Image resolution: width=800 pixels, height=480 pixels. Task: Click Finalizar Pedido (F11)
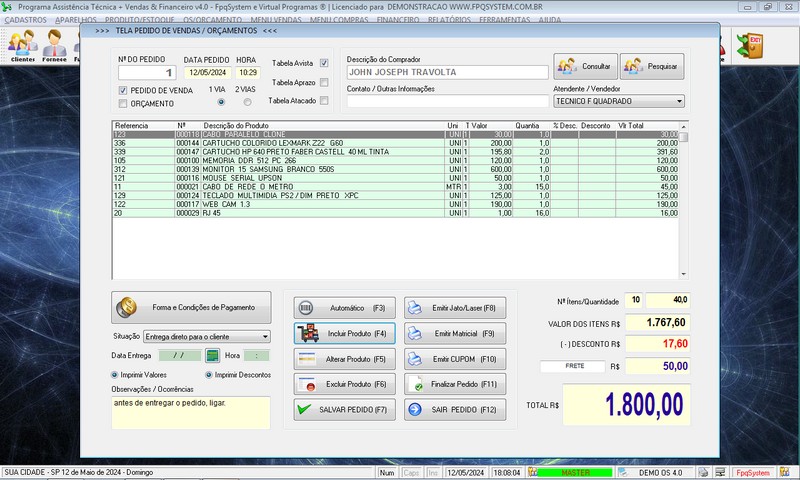coord(455,384)
